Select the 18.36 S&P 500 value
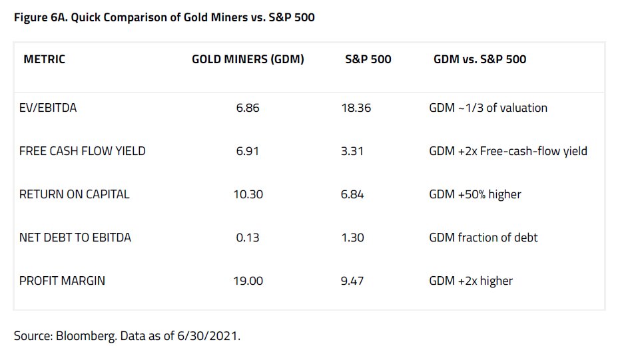Screen dimensions: 644x348 355,107
